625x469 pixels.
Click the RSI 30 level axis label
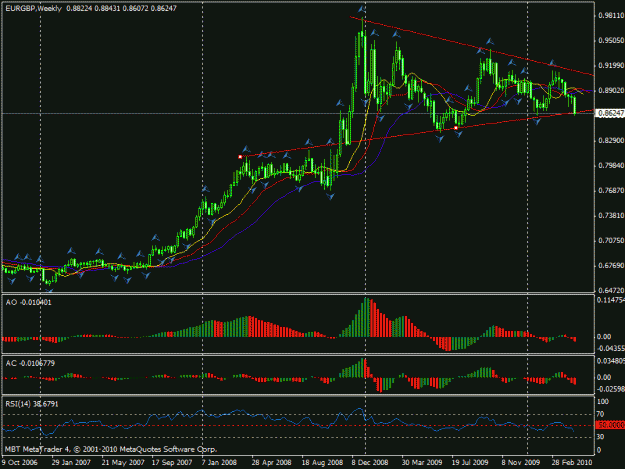point(601,437)
